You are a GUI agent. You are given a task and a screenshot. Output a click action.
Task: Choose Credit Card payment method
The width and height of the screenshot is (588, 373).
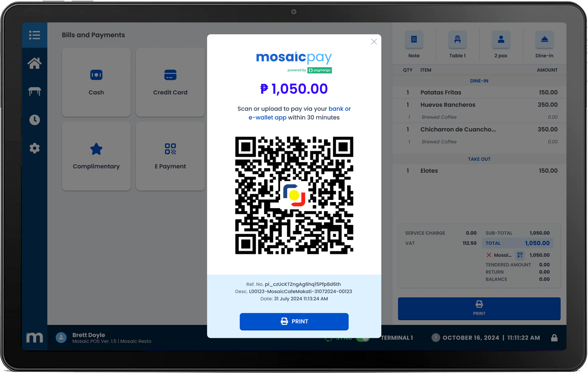pyautogui.click(x=170, y=83)
